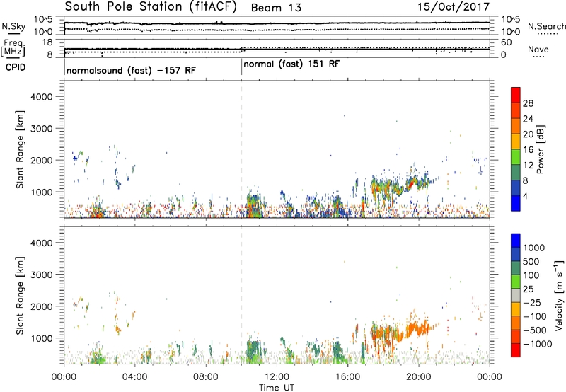Click '18' on the frequency axis
The image size is (566, 392).
click(x=48, y=42)
